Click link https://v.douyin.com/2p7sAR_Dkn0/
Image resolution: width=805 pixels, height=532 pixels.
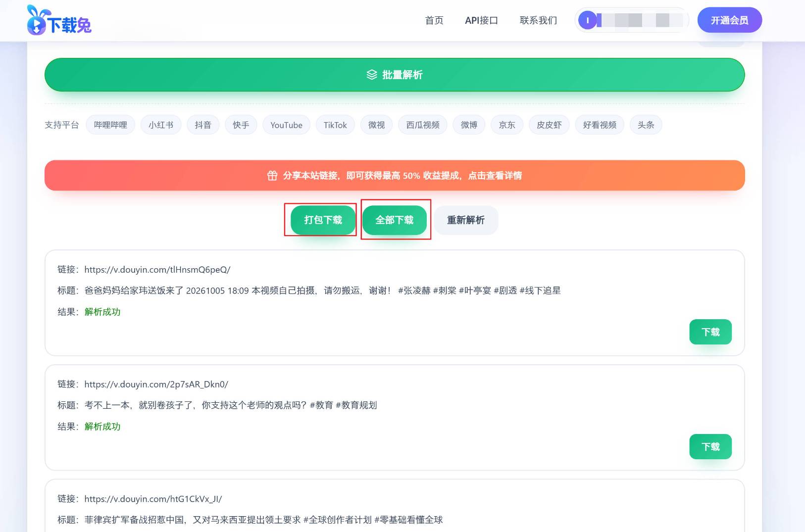click(x=156, y=385)
